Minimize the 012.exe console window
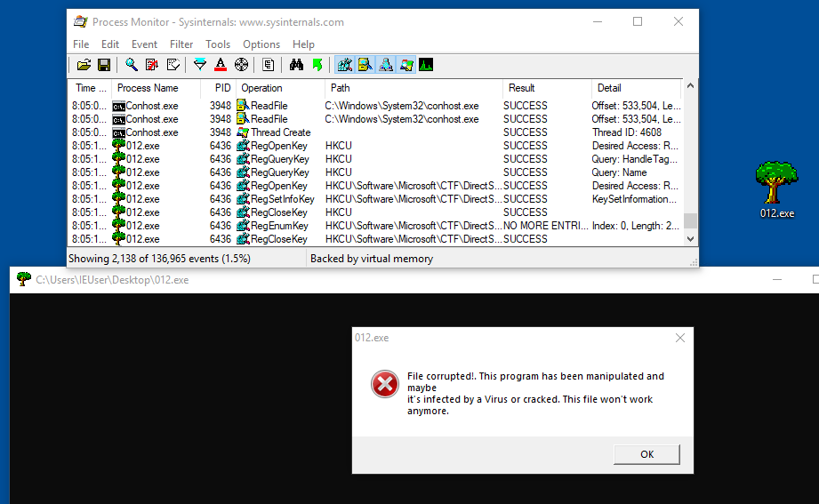 coord(777,280)
